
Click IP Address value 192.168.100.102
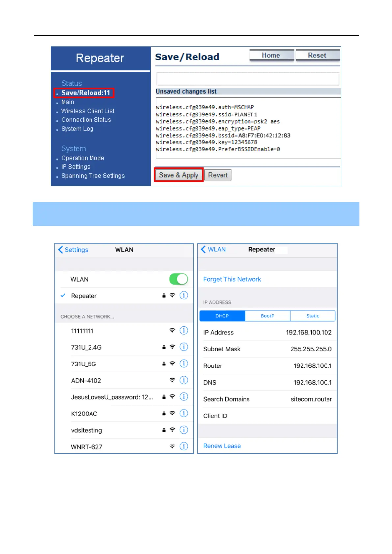[x=309, y=332]
